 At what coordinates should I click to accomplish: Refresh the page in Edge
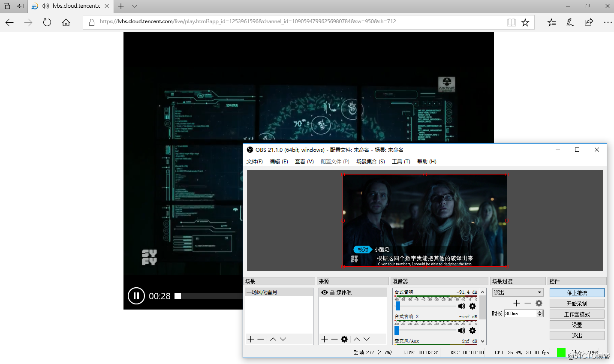[47, 22]
